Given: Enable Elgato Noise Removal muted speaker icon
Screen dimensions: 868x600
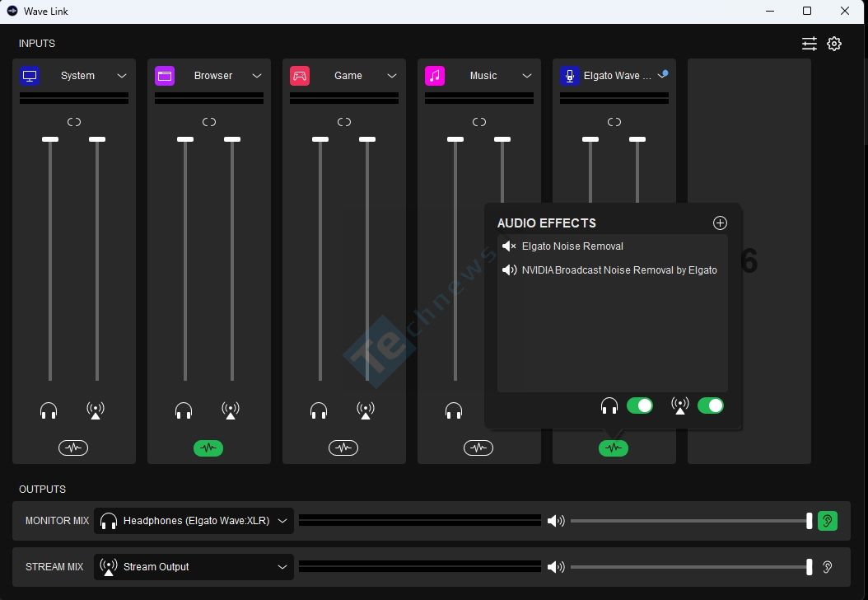Looking at the screenshot, I should click(x=509, y=246).
